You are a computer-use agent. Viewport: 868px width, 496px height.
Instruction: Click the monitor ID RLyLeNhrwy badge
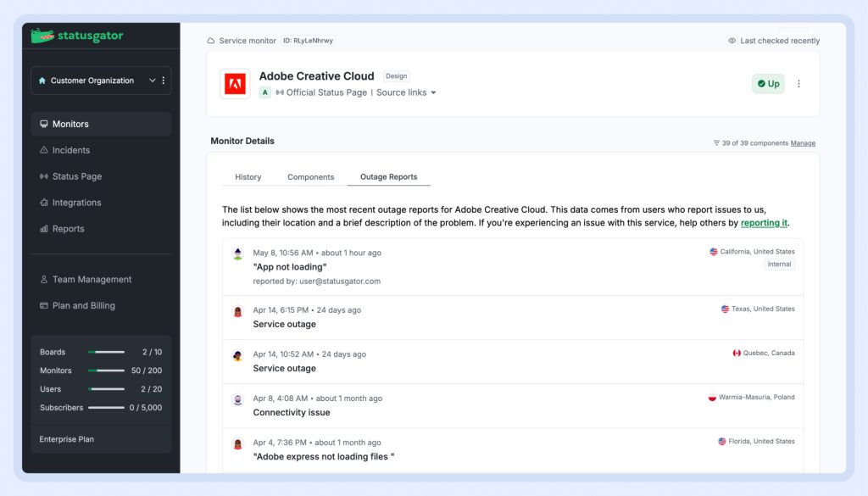pyautogui.click(x=308, y=41)
